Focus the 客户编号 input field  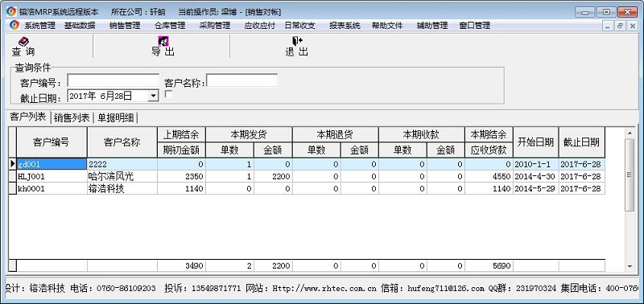pyautogui.click(x=114, y=80)
